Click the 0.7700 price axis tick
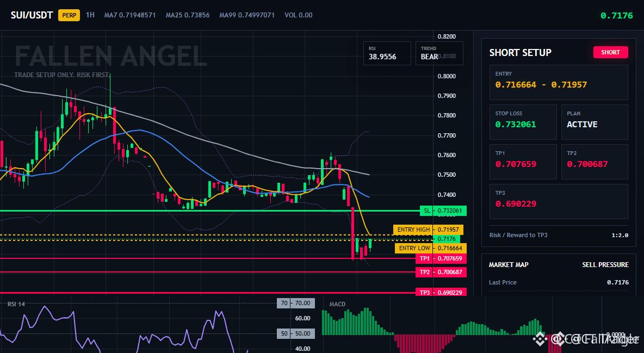 coord(447,135)
